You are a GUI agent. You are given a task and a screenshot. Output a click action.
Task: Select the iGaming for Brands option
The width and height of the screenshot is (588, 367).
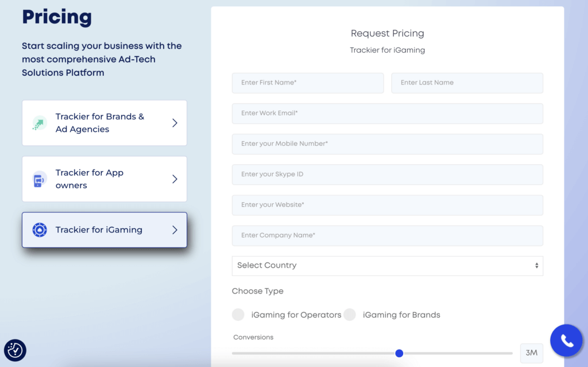350,315
